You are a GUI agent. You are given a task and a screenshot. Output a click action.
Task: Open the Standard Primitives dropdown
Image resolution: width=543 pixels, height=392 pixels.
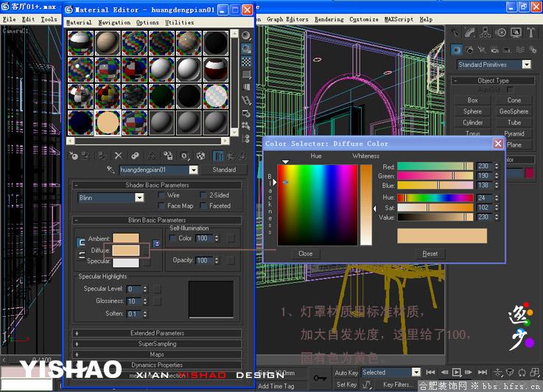click(526, 64)
